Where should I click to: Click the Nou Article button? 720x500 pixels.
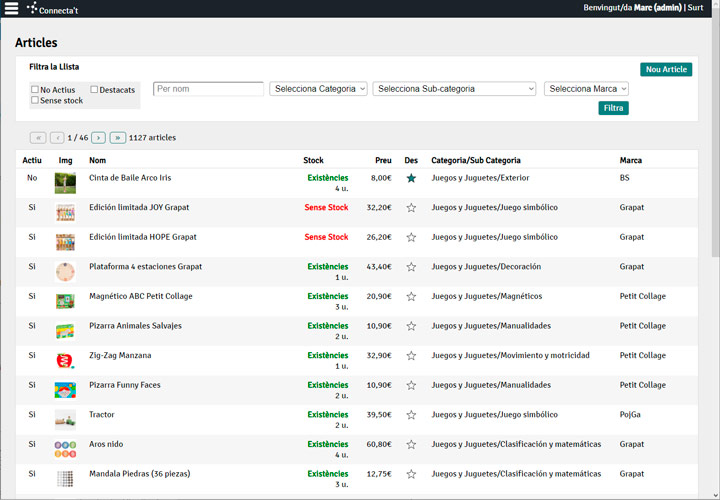pyautogui.click(x=666, y=69)
